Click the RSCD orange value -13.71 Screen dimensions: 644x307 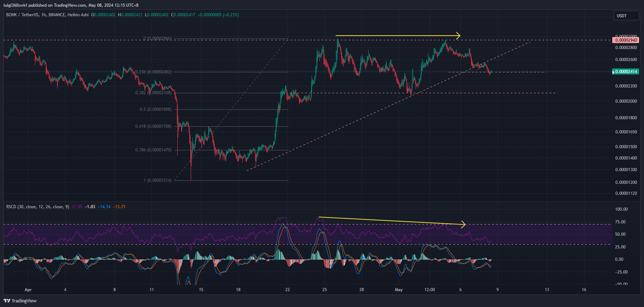[x=119, y=207]
